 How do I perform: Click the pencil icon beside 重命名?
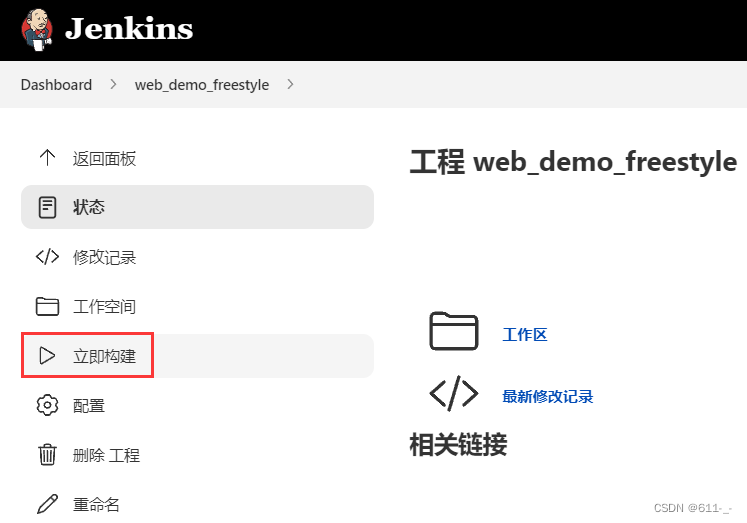(47, 504)
